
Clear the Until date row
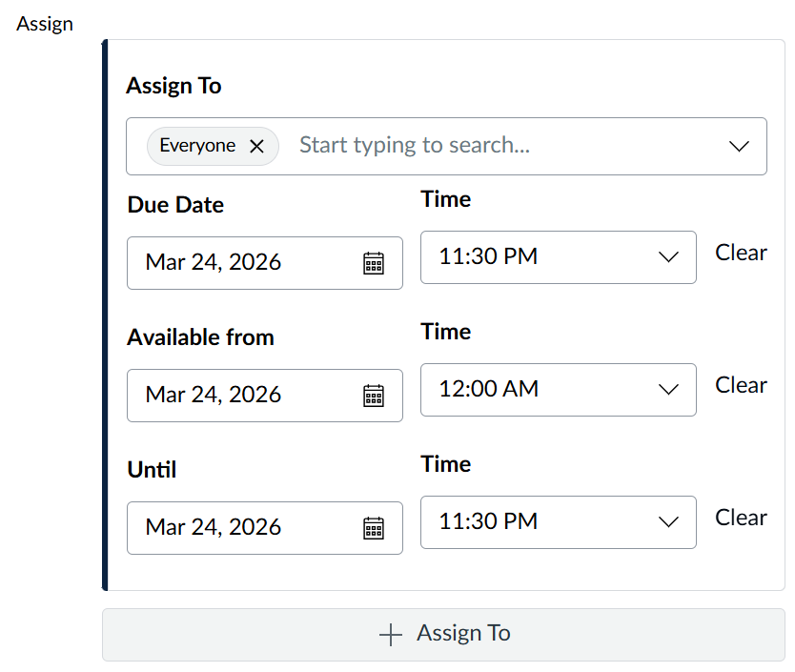coord(741,518)
